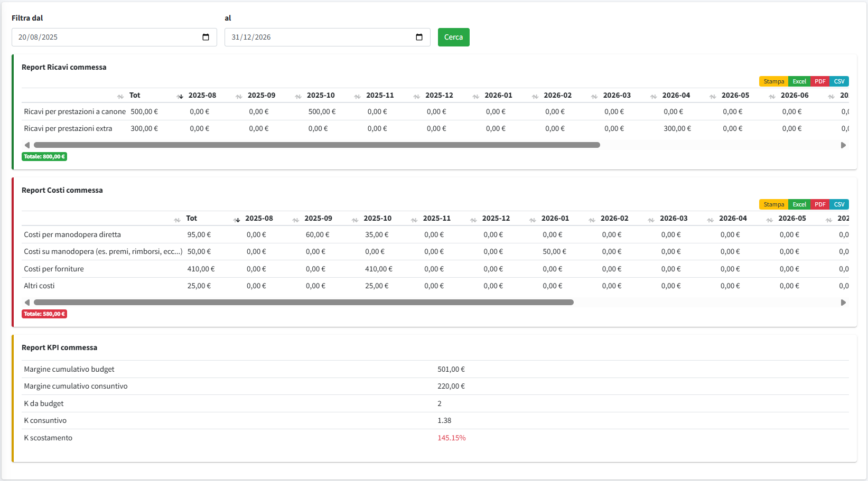Download Ricavi report as PDF
This screenshot has width=868, height=481.
point(819,81)
